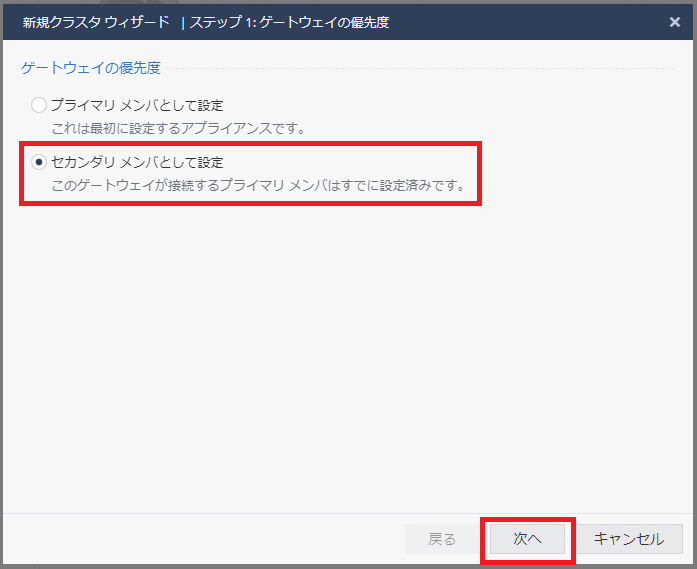
Task: Click the red highlight border around secondary option
Action: (x=481, y=175)
